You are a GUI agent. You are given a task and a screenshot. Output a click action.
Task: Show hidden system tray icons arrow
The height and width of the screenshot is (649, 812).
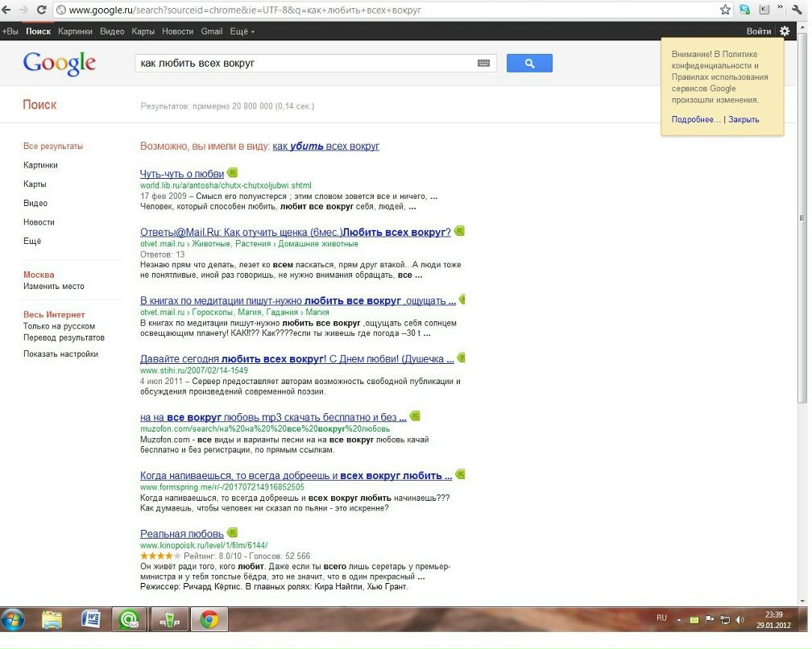click(680, 619)
